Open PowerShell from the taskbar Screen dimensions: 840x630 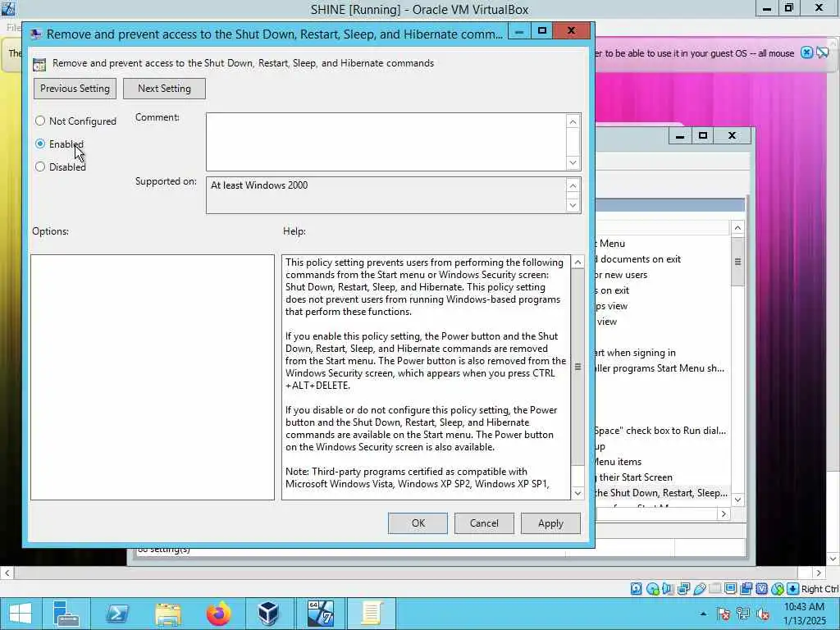[x=116, y=614]
